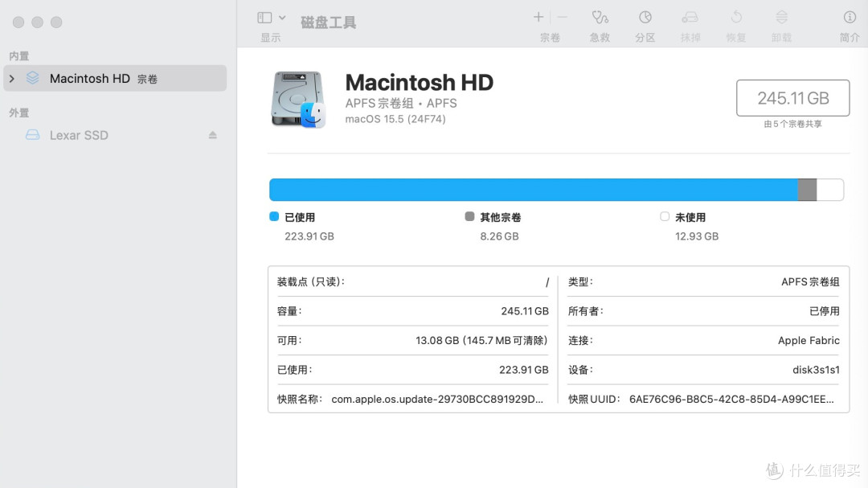Image resolution: width=868 pixels, height=488 pixels.
Task: Click the 245.11 GB capacity box
Action: pos(792,98)
